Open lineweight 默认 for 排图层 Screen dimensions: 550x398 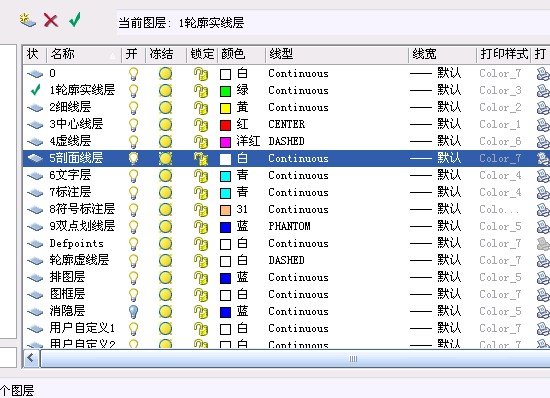click(436, 277)
